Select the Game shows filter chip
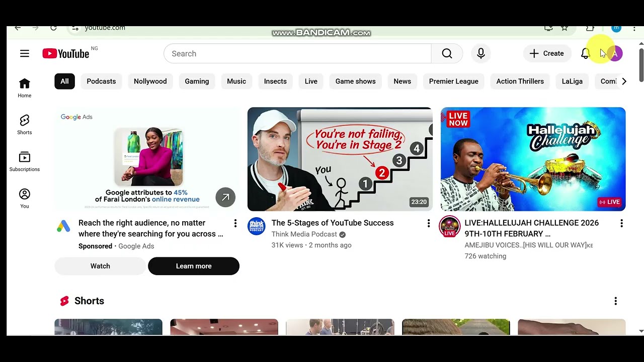Image resolution: width=644 pixels, height=362 pixels. pos(356,81)
